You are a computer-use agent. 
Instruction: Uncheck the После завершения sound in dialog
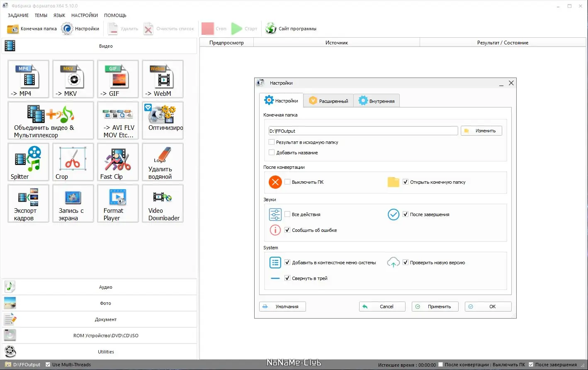406,214
